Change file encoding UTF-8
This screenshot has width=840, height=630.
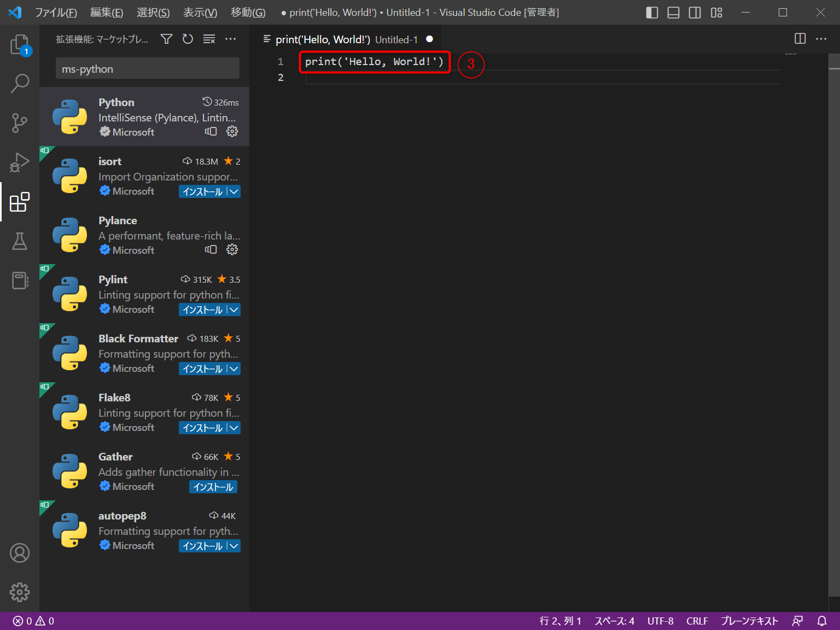pos(661,621)
